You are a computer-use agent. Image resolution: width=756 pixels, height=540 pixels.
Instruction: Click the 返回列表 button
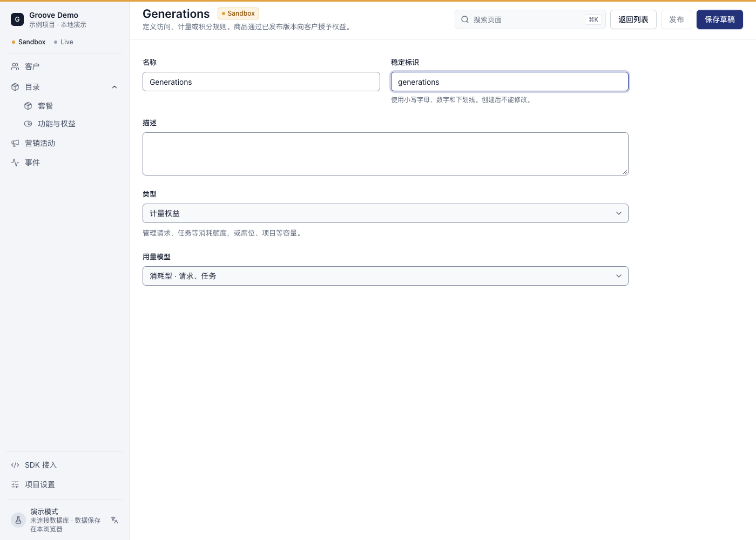pos(633,19)
